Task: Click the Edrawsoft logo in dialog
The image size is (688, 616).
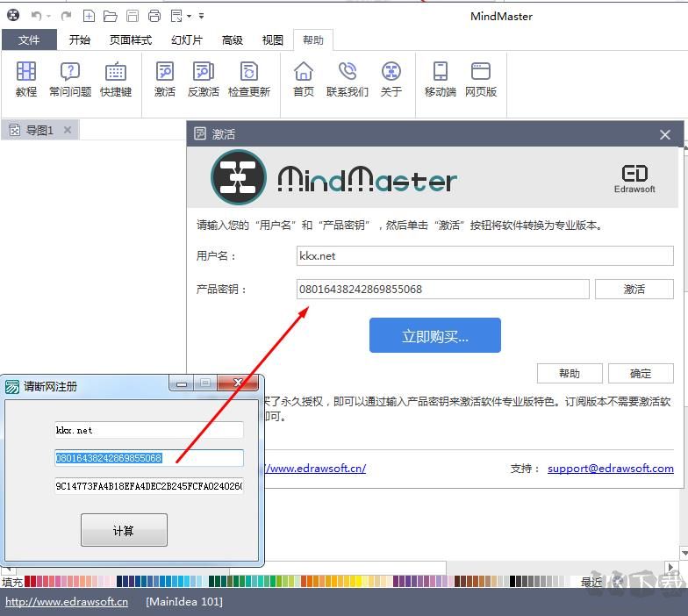Action: 634,179
